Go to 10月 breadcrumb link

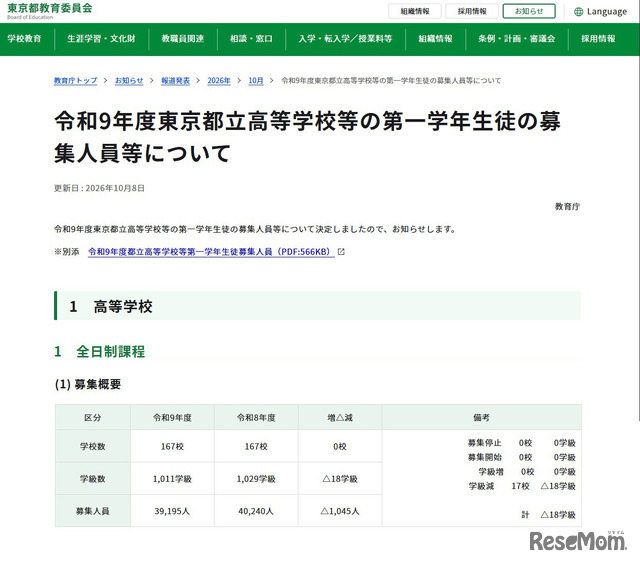[x=256, y=80]
